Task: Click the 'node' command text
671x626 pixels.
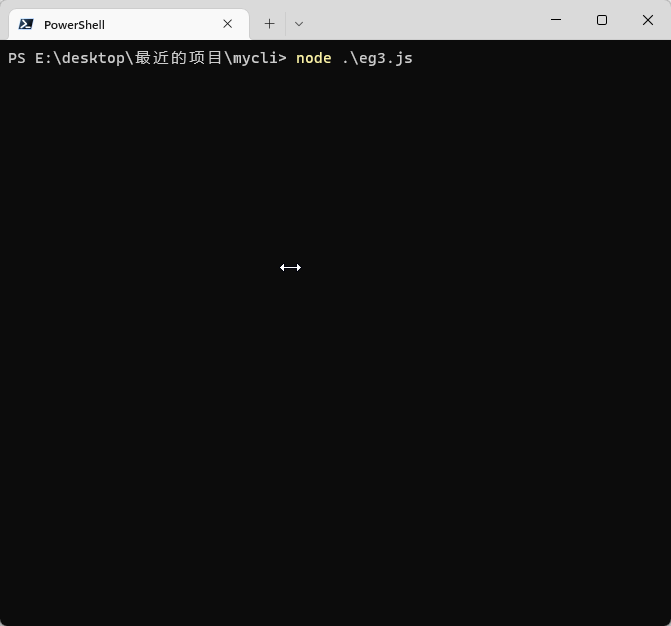Action: pos(314,58)
